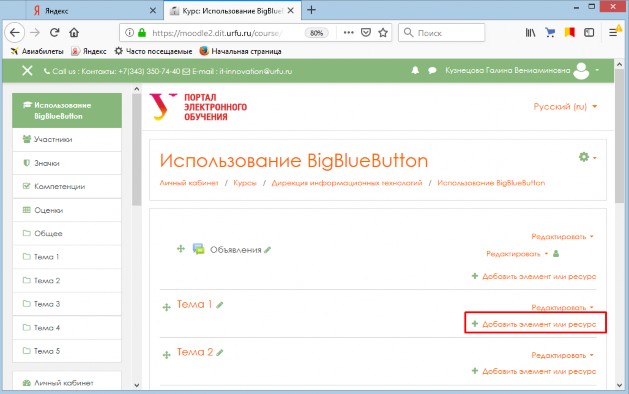Viewport: 629px width, 394px height.
Task: Select Участники in sidebar
Action: 67,140
